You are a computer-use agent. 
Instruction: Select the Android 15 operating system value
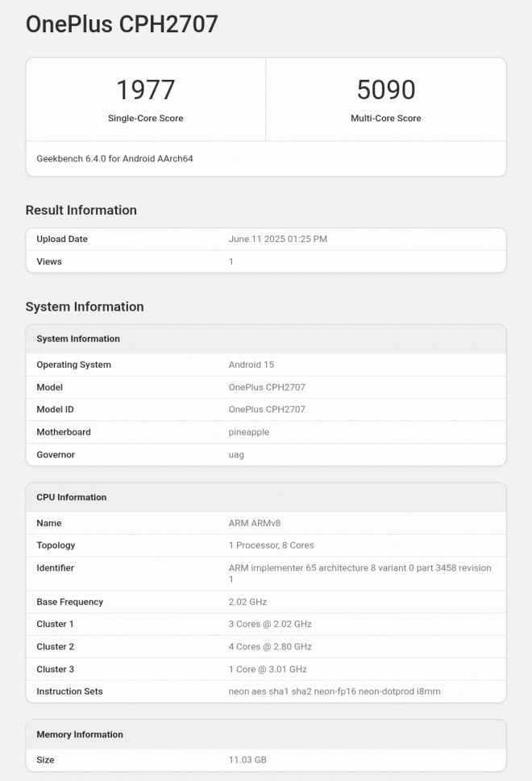pyautogui.click(x=251, y=365)
